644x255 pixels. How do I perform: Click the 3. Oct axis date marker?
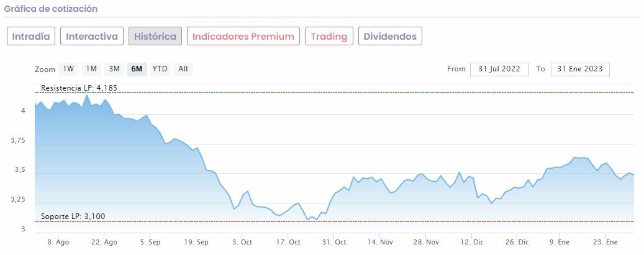coord(242,242)
